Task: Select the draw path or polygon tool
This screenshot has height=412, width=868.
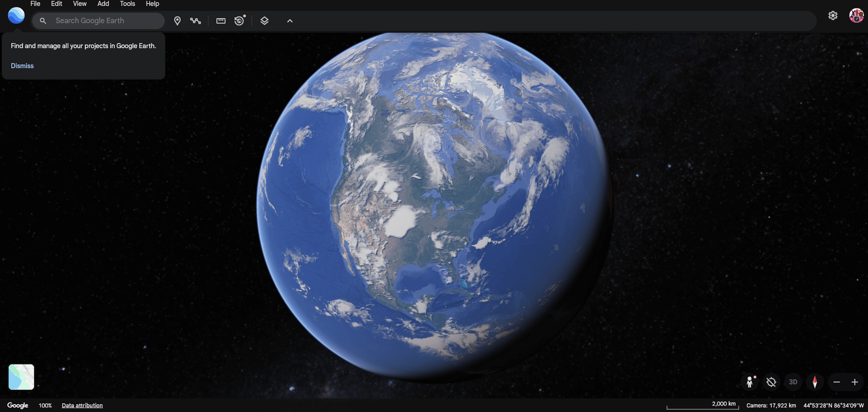Action: click(196, 21)
